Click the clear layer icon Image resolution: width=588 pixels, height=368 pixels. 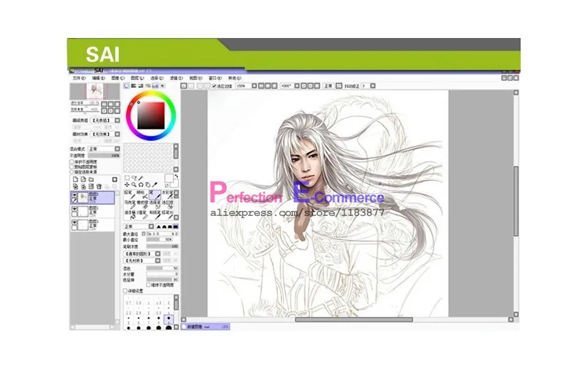point(91,186)
